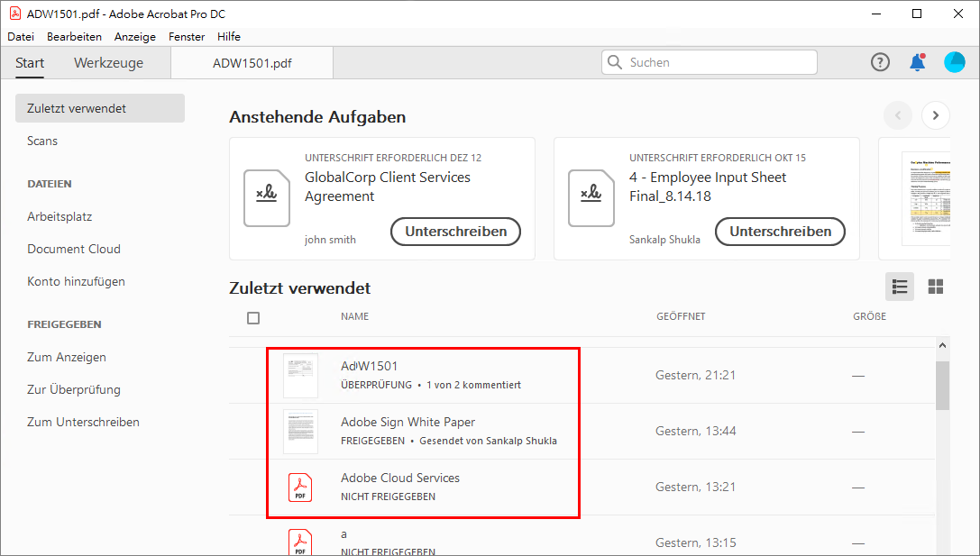This screenshot has height=556, width=980.
Task: Switch to the Werkzeuge tab
Action: click(x=108, y=63)
